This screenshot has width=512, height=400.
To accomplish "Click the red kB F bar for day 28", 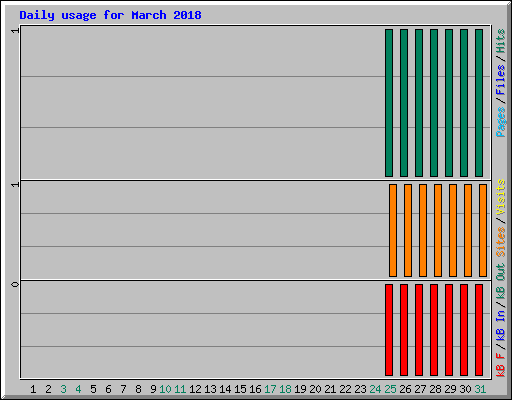I will click(434, 330).
